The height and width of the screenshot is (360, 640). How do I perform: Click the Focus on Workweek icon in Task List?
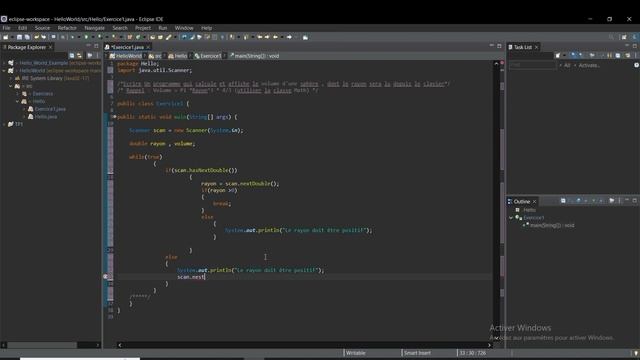click(x=592, y=56)
